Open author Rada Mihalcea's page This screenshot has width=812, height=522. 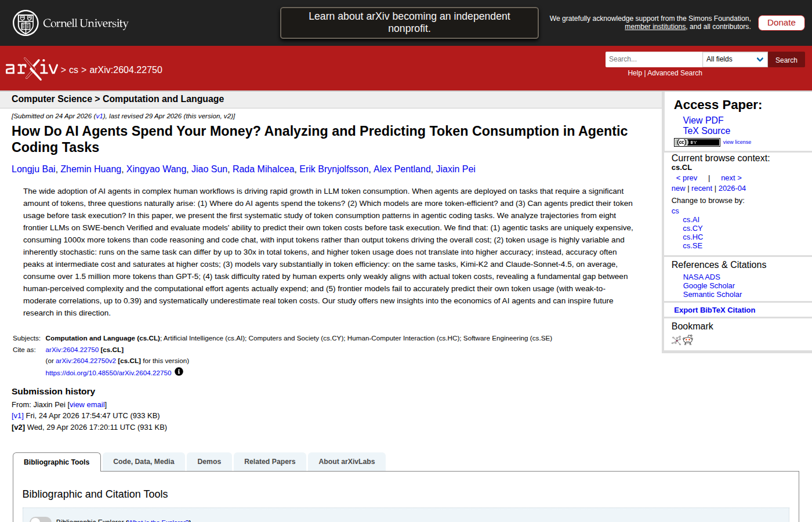[263, 169]
